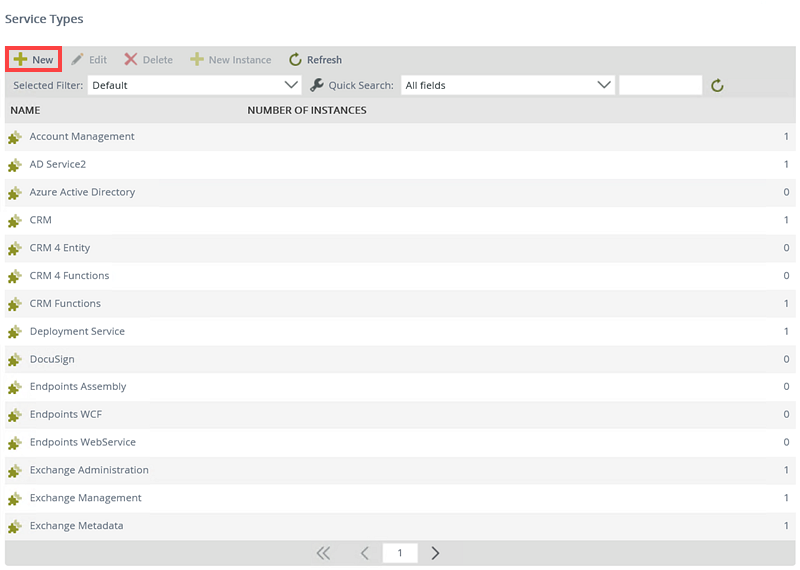Screen dimensions: 800x570
Task: Click the puzzle icon beside the CRM row
Action: coord(15,221)
